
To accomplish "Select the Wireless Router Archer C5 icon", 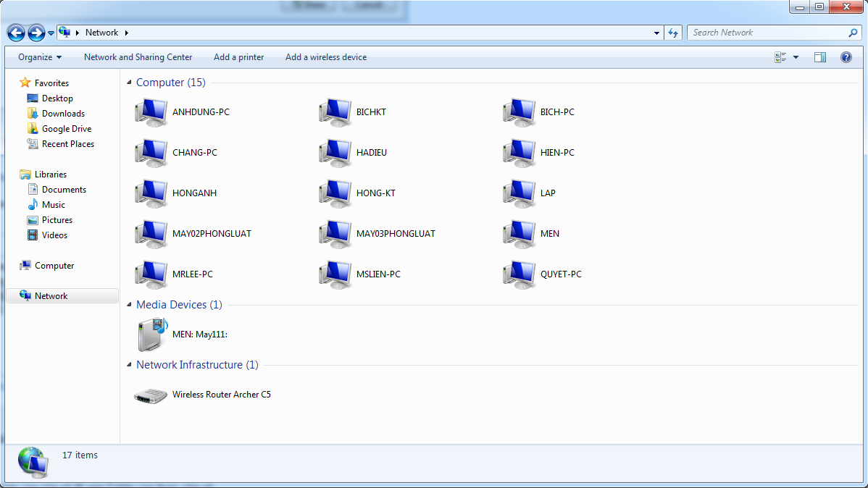I will click(x=151, y=395).
